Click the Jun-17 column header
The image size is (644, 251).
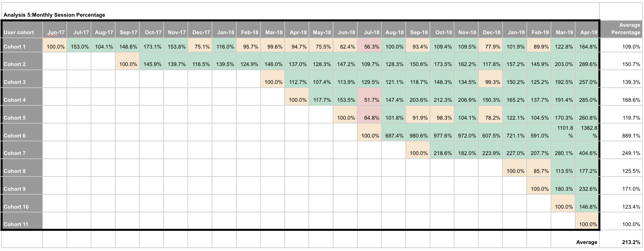coord(55,32)
